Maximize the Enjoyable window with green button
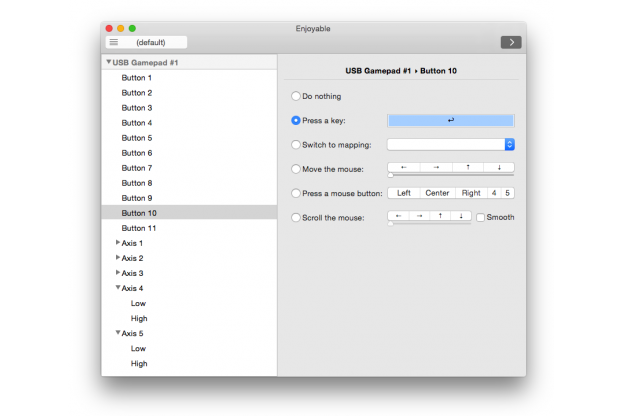Screen dimensions: 623x416 click(132, 28)
